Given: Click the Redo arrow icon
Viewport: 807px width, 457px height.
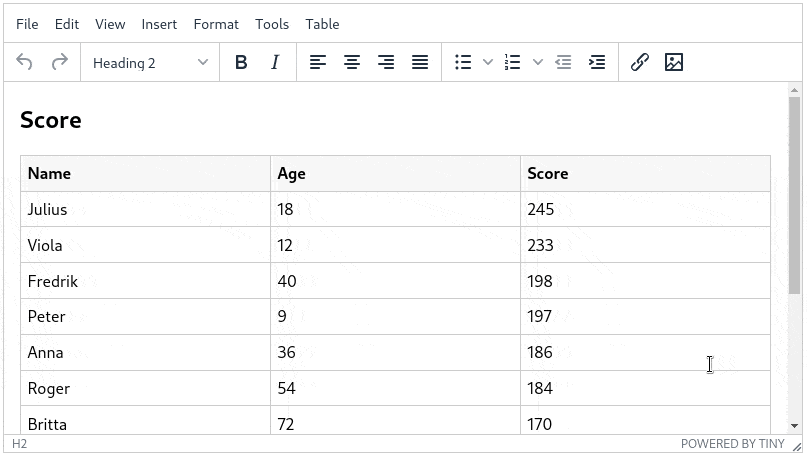Looking at the screenshot, I should coord(59,62).
